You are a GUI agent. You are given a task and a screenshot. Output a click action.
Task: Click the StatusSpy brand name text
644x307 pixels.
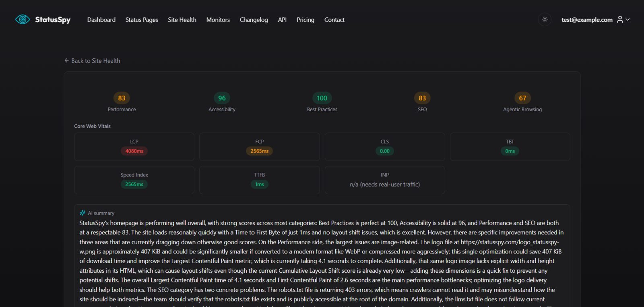coord(53,20)
